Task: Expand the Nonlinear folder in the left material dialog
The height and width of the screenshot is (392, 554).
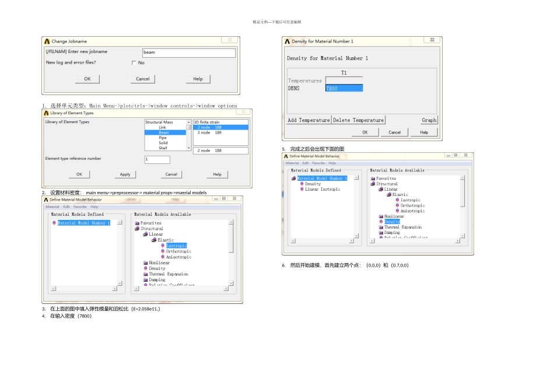Action: pyautogui.click(x=145, y=262)
